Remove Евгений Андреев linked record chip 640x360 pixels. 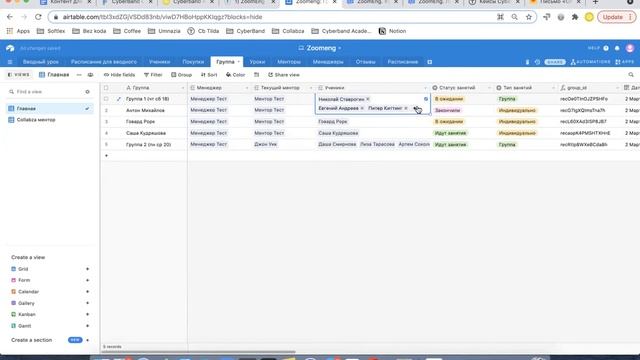(x=362, y=108)
